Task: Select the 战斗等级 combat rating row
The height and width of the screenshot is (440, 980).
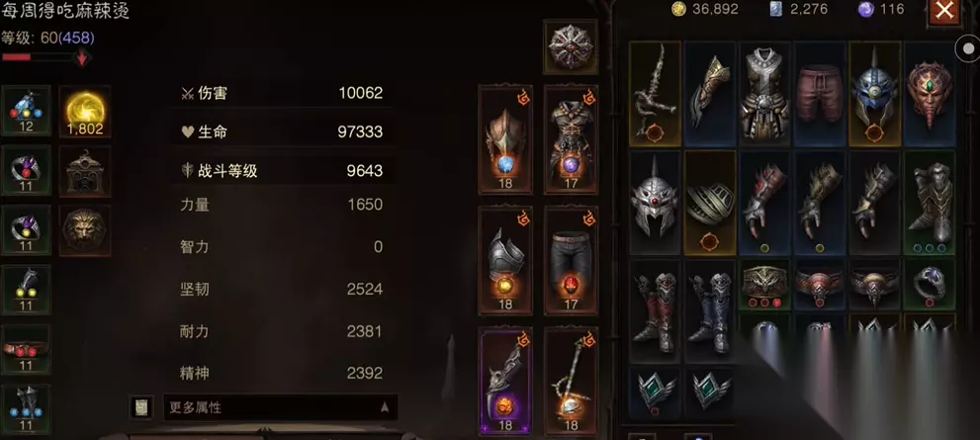Action: pos(281,171)
